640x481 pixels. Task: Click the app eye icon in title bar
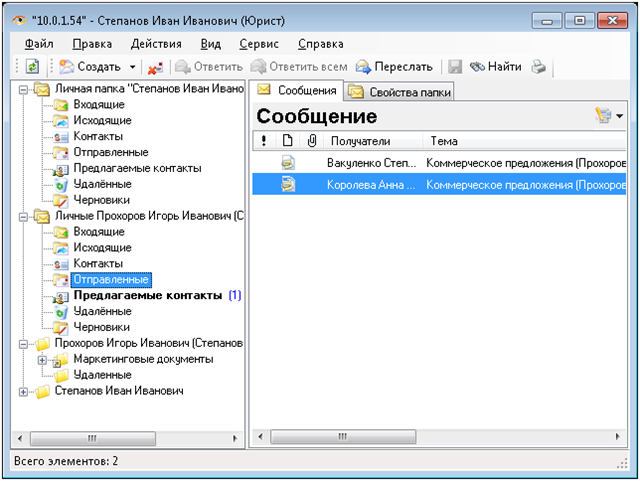click(19, 20)
